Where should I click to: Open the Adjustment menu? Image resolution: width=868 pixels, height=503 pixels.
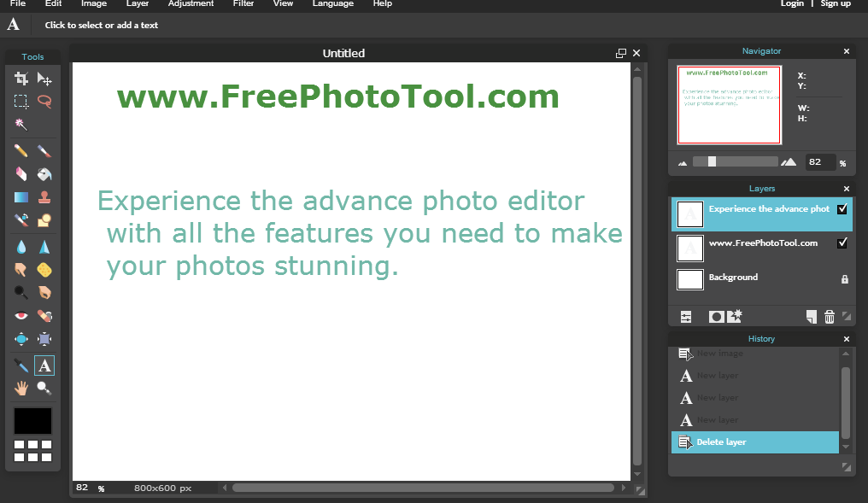point(190,4)
